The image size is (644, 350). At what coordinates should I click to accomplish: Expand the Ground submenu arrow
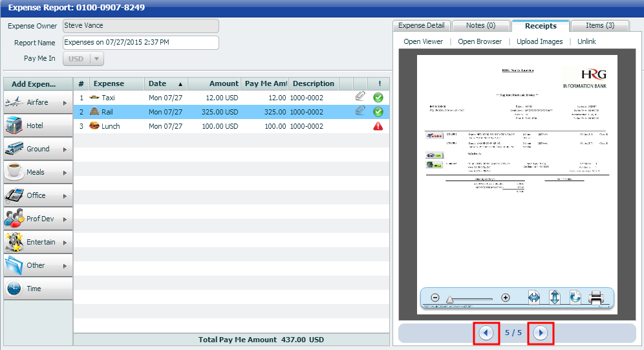click(65, 149)
